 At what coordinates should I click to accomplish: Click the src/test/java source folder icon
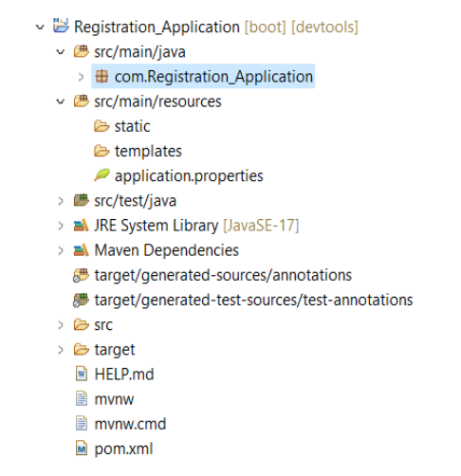[x=82, y=200]
